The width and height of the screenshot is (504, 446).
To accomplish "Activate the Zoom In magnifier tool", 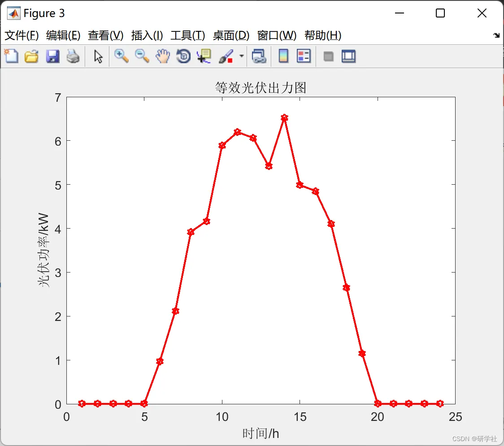I will pyautogui.click(x=121, y=56).
